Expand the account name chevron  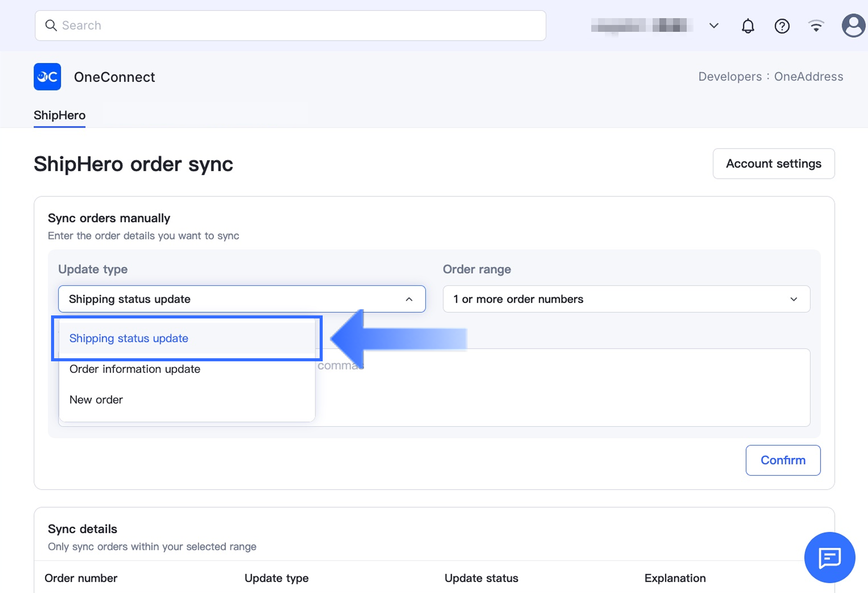(x=714, y=26)
